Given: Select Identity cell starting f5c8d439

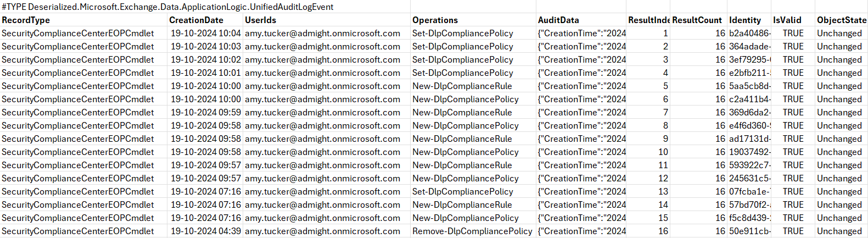Looking at the screenshot, I should 749,218.
